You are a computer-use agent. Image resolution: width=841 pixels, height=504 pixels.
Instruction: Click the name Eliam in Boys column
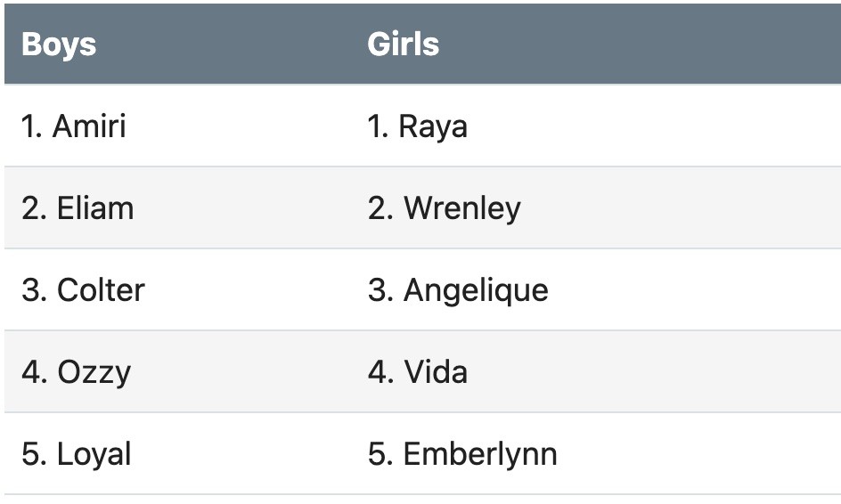[95, 208]
